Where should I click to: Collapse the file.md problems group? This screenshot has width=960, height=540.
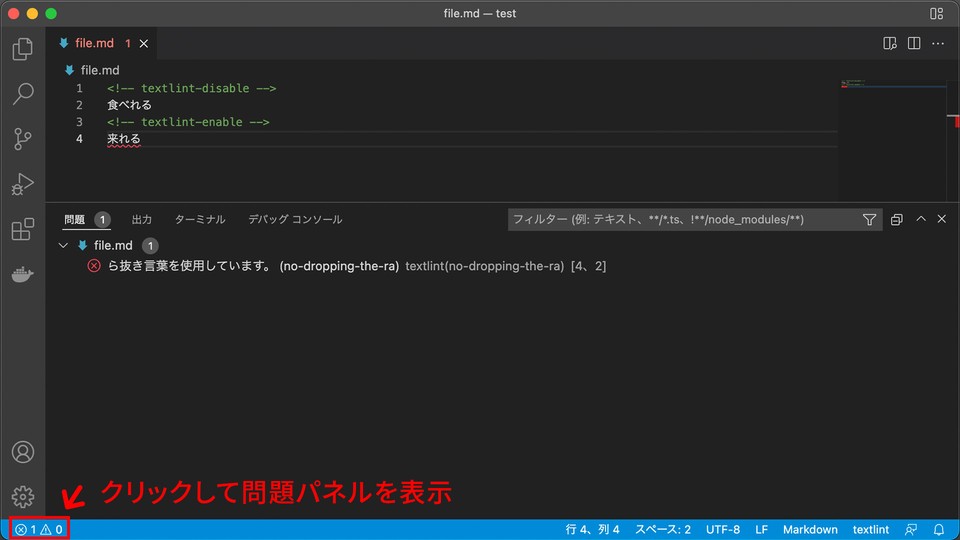(63, 246)
